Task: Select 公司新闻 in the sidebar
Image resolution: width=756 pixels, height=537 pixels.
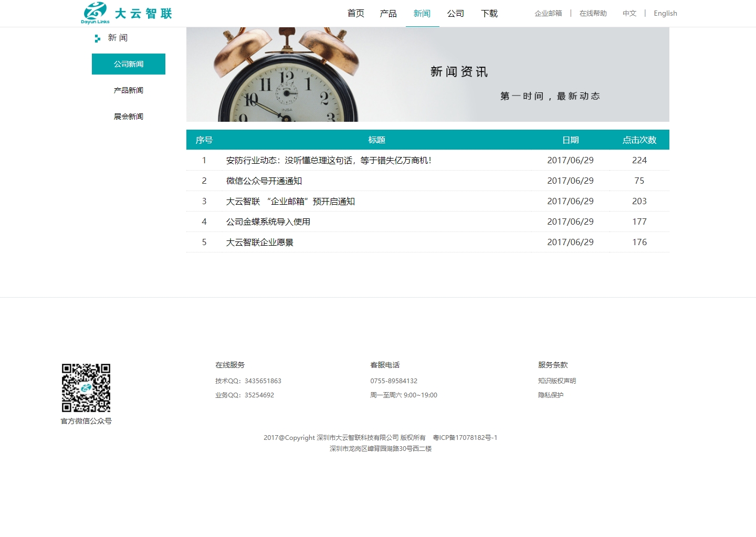Action: coord(129,64)
